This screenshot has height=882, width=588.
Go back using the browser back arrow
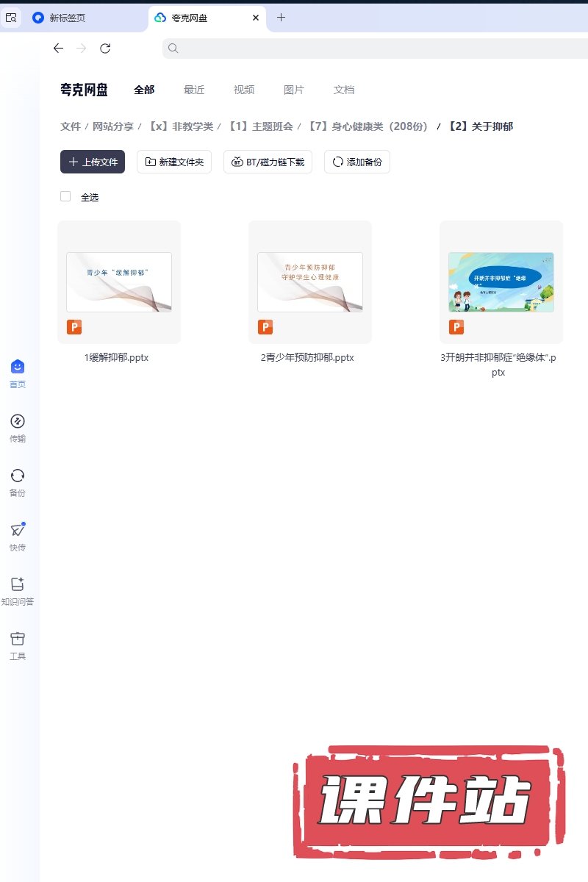click(58, 49)
